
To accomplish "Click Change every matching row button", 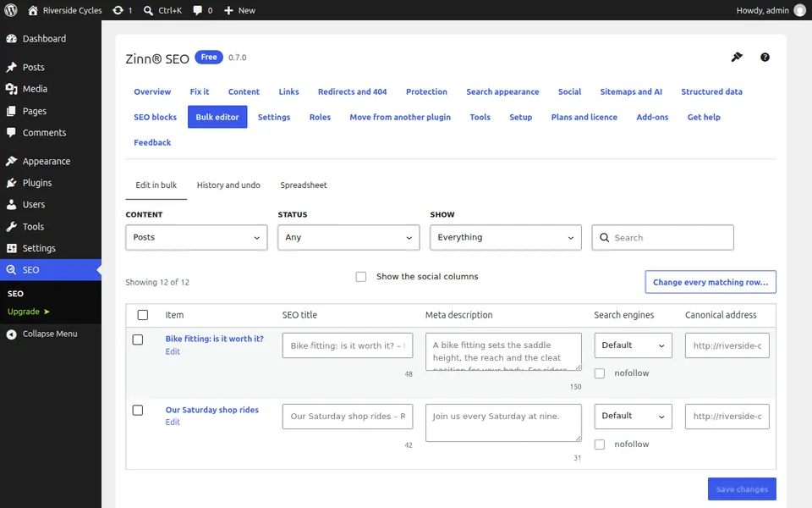I will [710, 282].
